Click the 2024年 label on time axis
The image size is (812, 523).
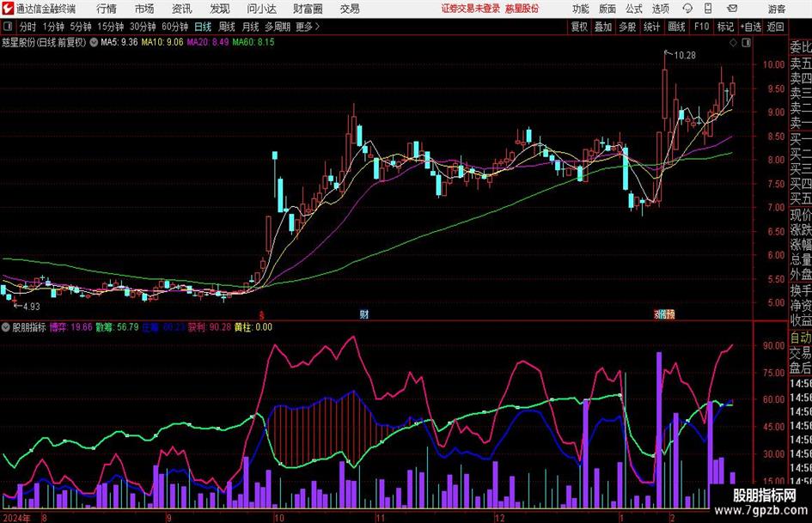[16, 518]
